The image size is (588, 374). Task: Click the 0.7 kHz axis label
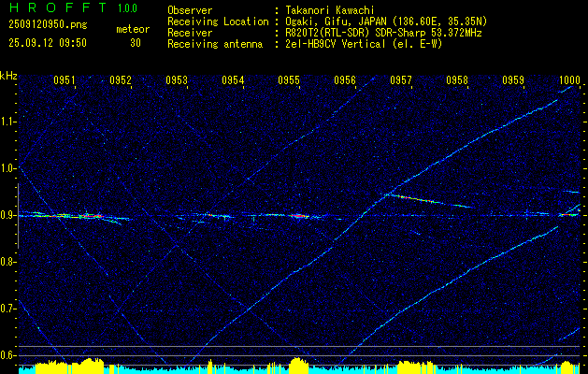pos(8,309)
